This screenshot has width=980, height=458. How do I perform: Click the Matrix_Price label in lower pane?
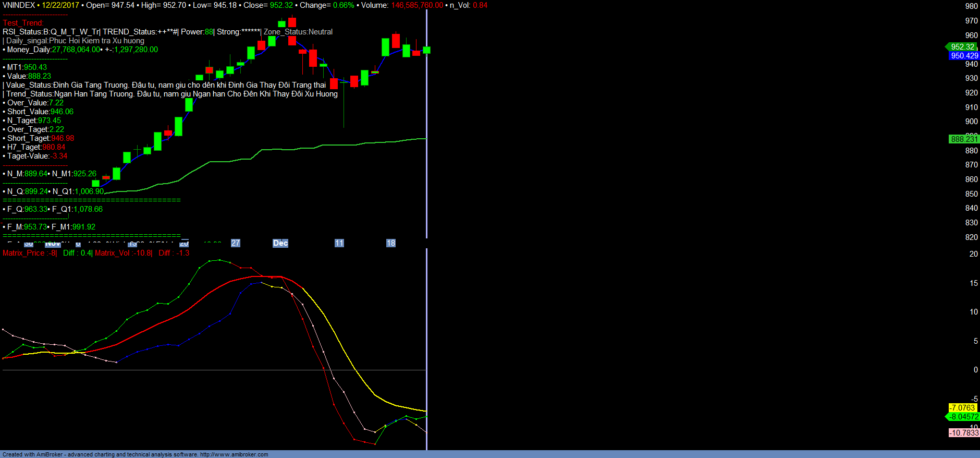click(x=30, y=253)
